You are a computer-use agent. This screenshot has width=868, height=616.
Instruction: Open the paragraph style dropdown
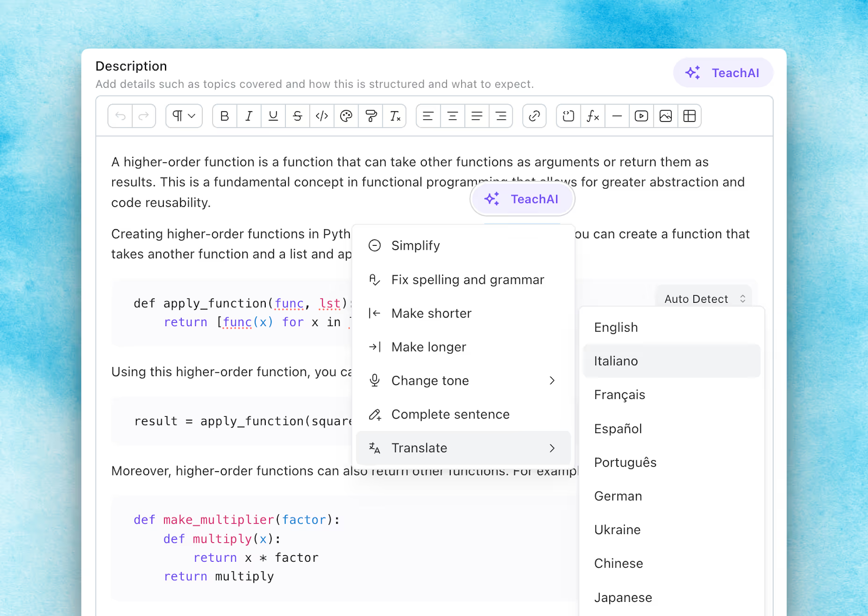(x=184, y=116)
